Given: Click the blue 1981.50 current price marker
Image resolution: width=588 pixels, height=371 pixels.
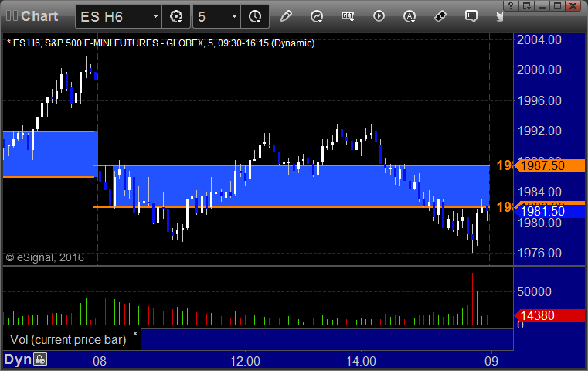Looking at the screenshot, I should point(549,211).
